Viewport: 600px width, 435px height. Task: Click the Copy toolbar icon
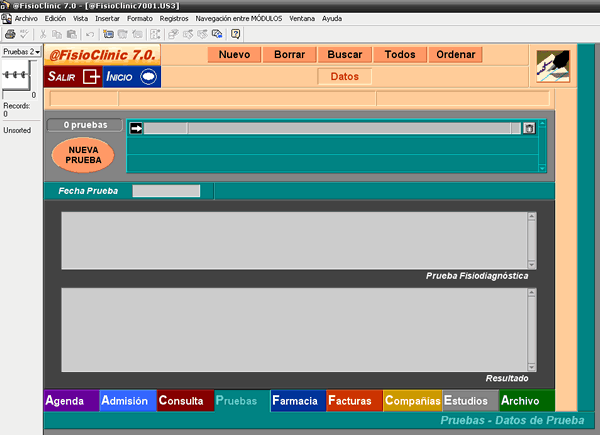(x=57, y=34)
